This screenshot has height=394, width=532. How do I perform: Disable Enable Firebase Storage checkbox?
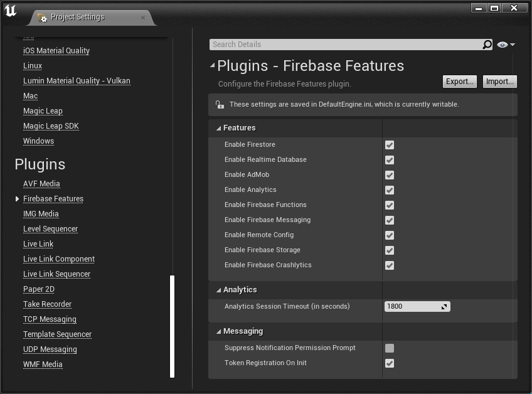pyautogui.click(x=390, y=250)
